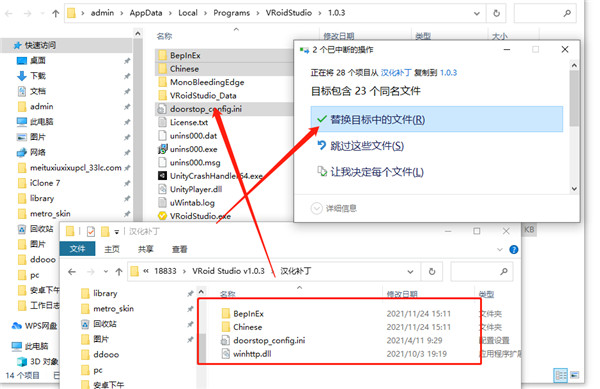Screen dimensions: 600x389
Task: Click the 1.0.3 destination link in dialog
Action: click(448, 73)
